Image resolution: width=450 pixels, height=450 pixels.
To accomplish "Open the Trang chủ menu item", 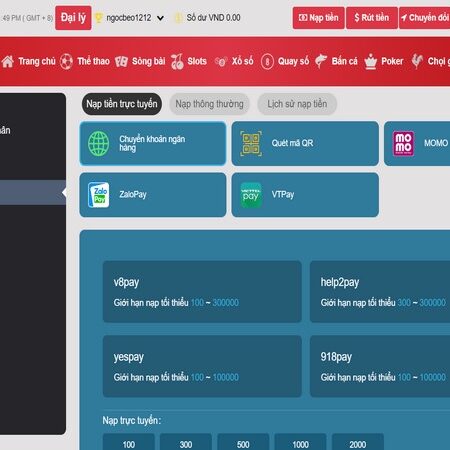I will [x=28, y=61].
